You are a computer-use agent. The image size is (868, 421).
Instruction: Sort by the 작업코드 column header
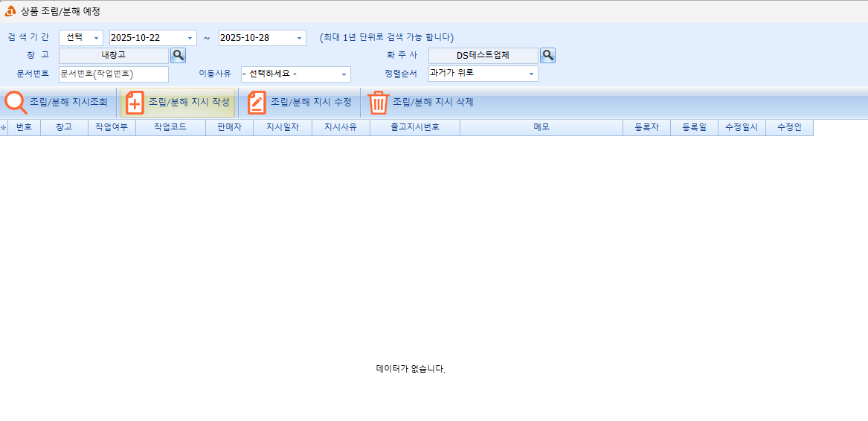coord(170,128)
